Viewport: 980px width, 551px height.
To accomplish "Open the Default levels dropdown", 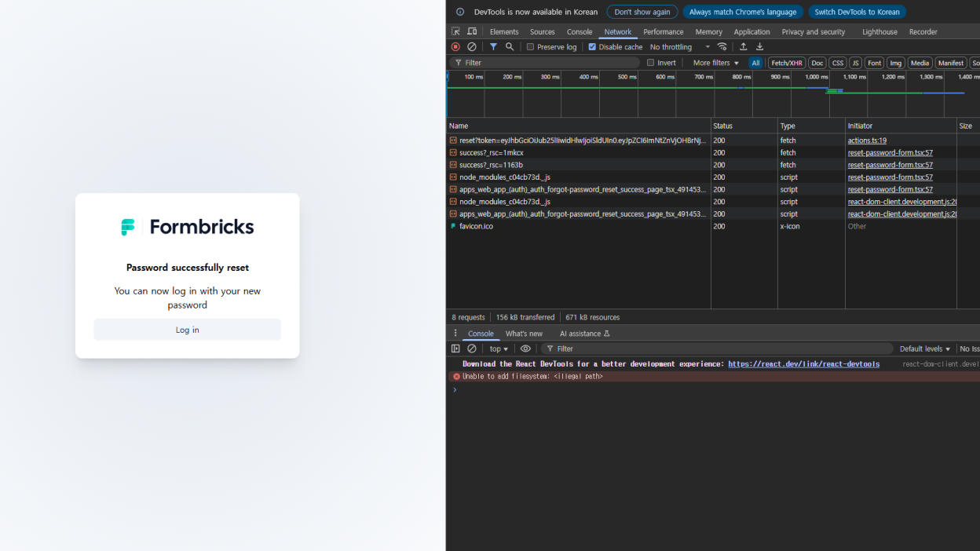I will tap(925, 348).
